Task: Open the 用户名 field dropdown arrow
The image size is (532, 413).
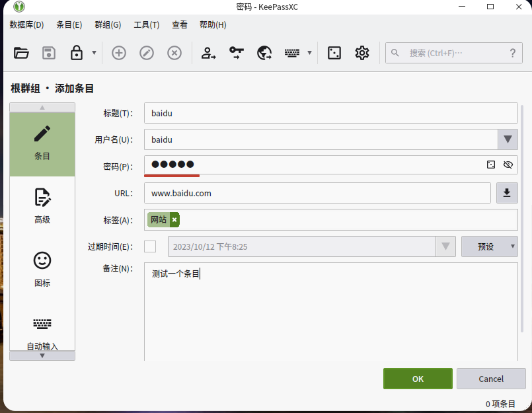Action: pyautogui.click(x=508, y=139)
